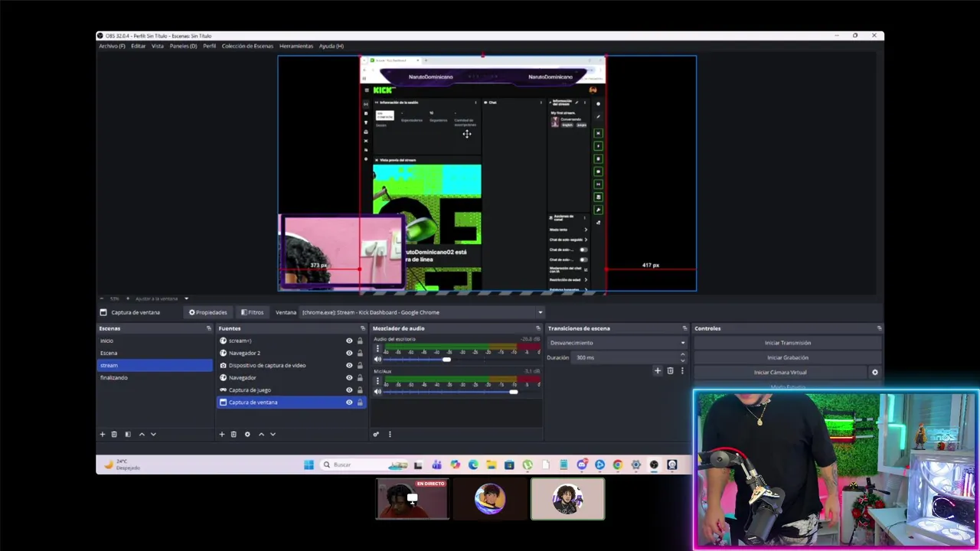Add a new source with plus icon

[x=222, y=434]
